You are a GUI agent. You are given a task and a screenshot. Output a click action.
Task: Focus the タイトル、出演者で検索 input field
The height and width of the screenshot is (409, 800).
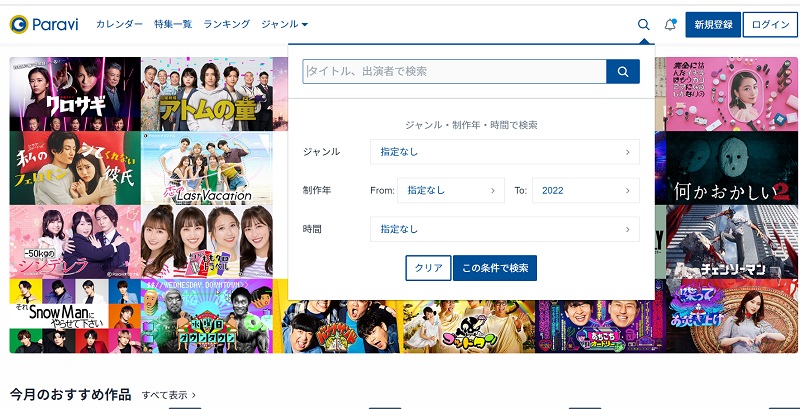pos(455,71)
